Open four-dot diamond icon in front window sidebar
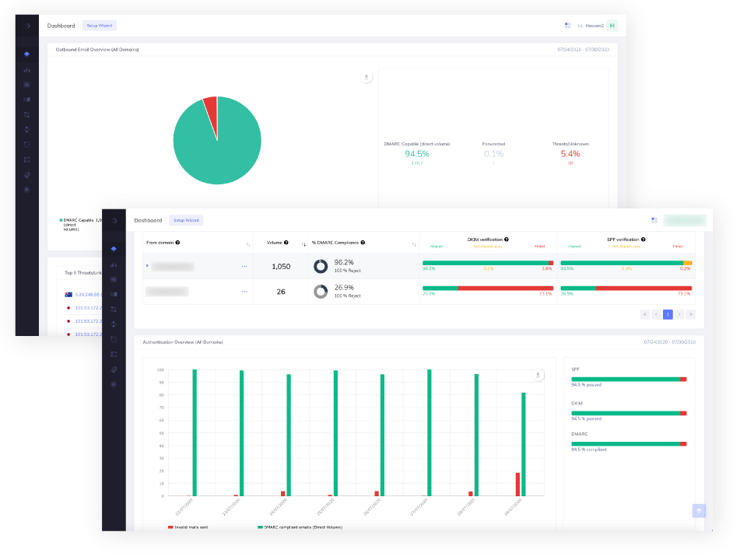 114,324
